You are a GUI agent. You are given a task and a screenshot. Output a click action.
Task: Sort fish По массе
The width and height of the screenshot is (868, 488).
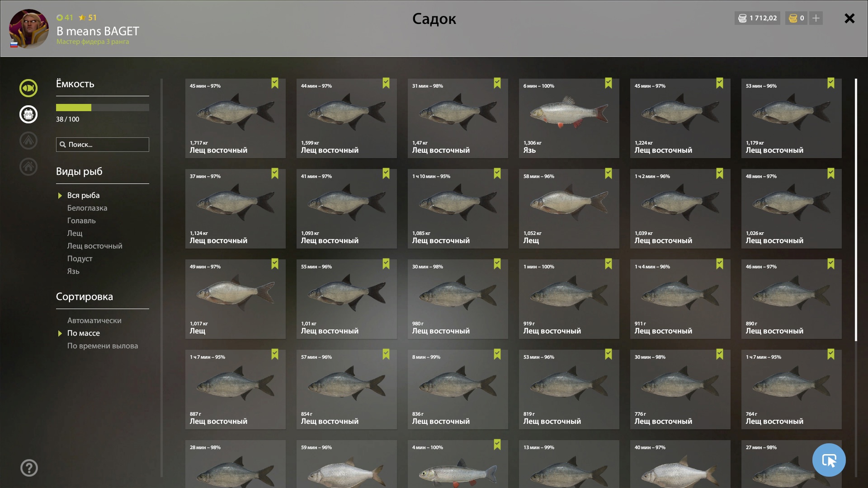[x=83, y=333]
